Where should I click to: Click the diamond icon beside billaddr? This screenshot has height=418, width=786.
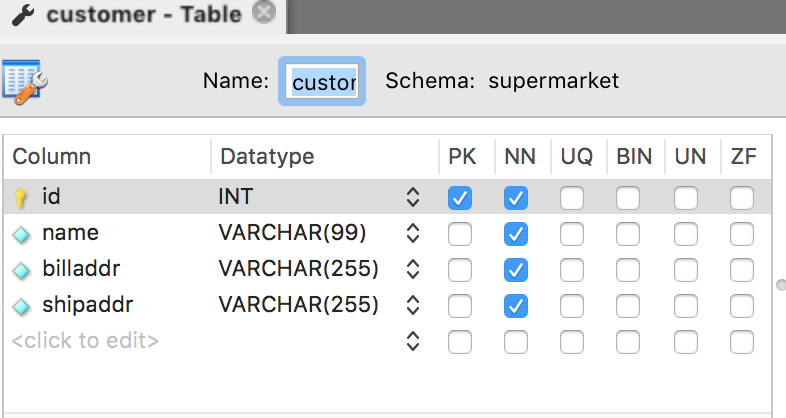21,270
